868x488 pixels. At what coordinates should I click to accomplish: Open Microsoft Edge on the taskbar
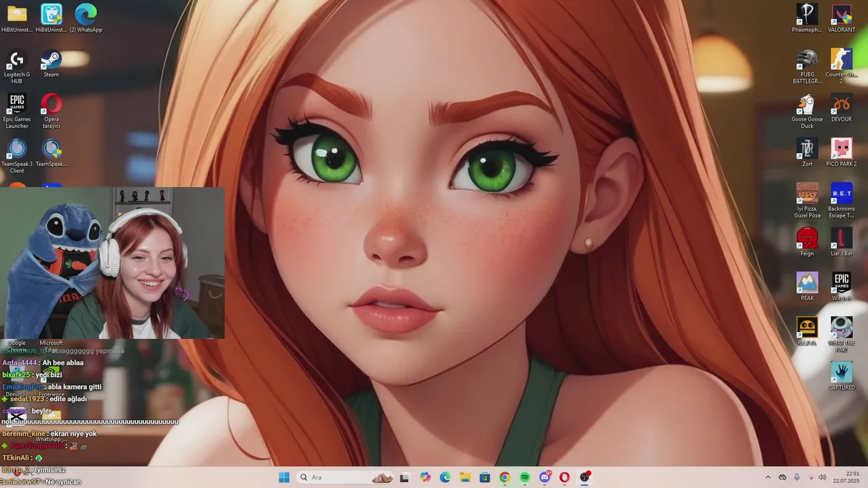pos(445,477)
